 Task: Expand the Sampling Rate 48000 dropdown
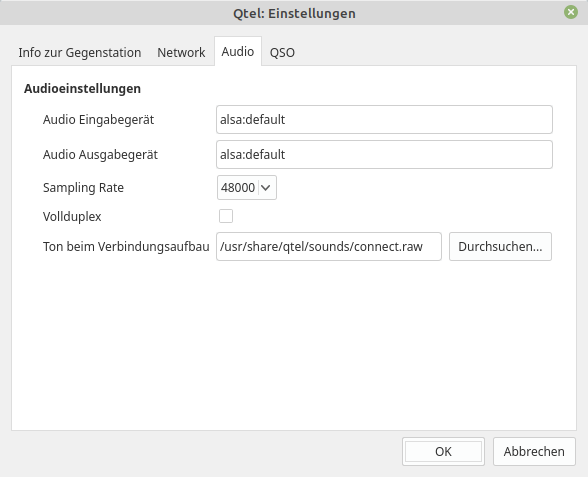click(x=247, y=188)
